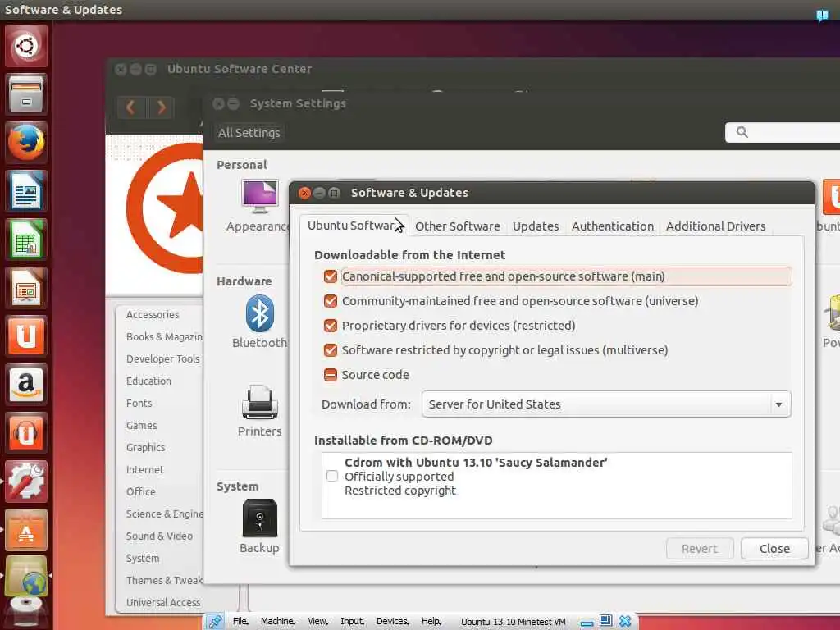
Task: Switch to the Updates tab
Action: coord(536,226)
